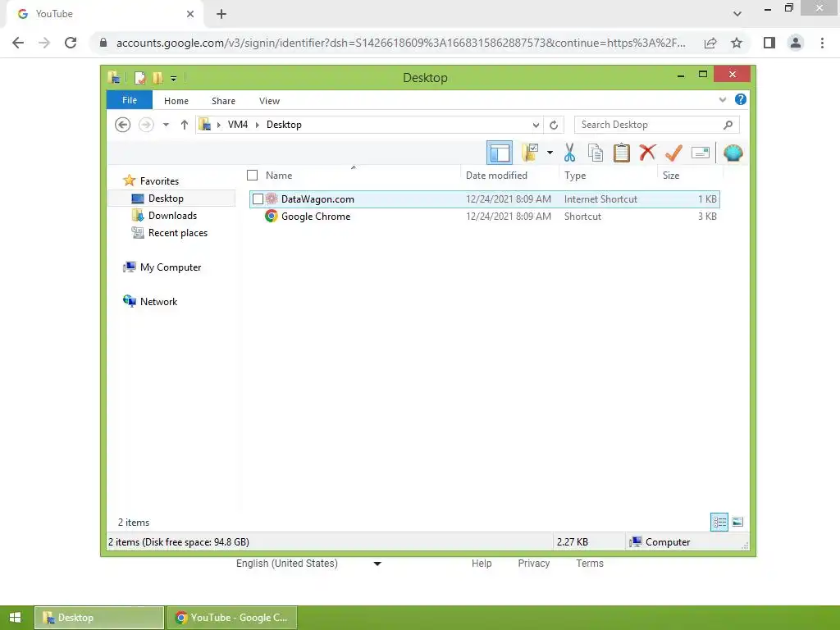Open the English (United States) language dropdown

pos(309,563)
